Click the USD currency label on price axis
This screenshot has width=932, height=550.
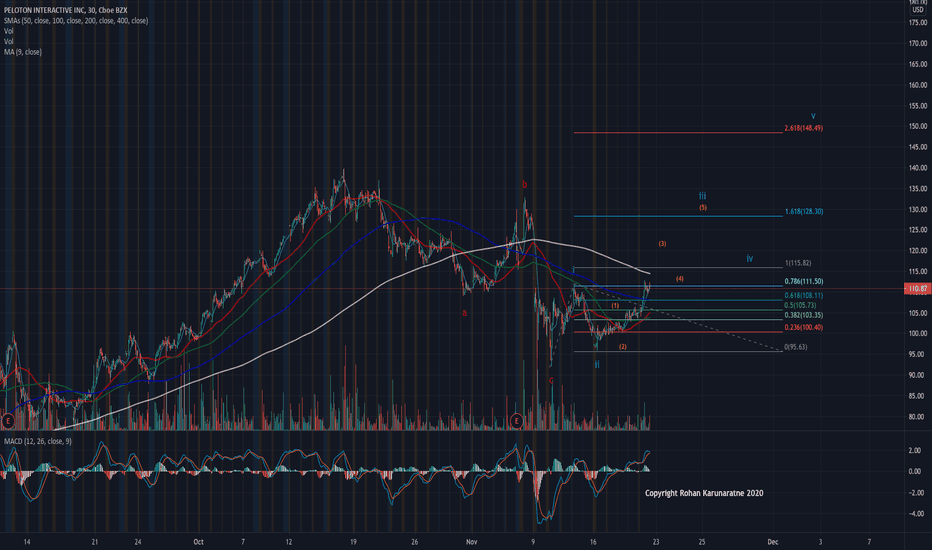point(918,10)
